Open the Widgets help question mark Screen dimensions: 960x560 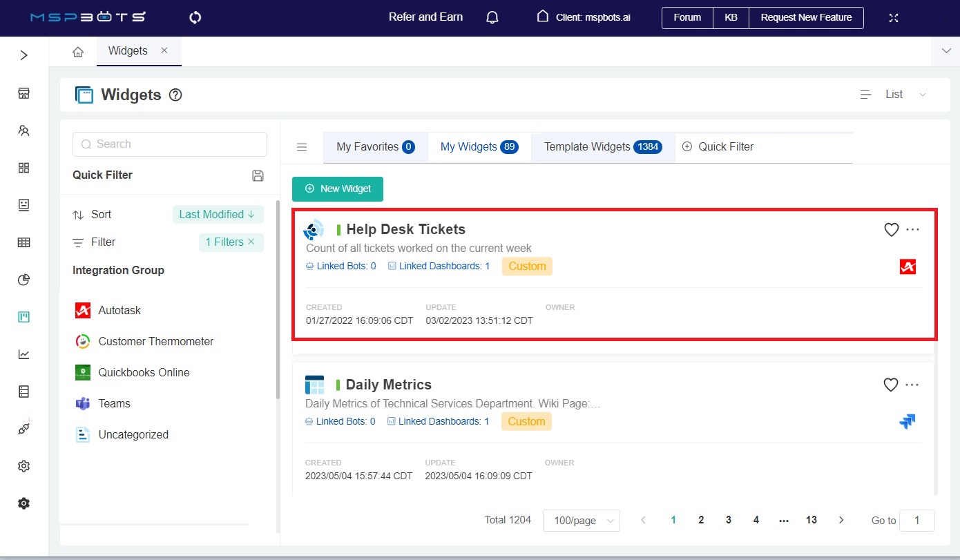tap(175, 95)
